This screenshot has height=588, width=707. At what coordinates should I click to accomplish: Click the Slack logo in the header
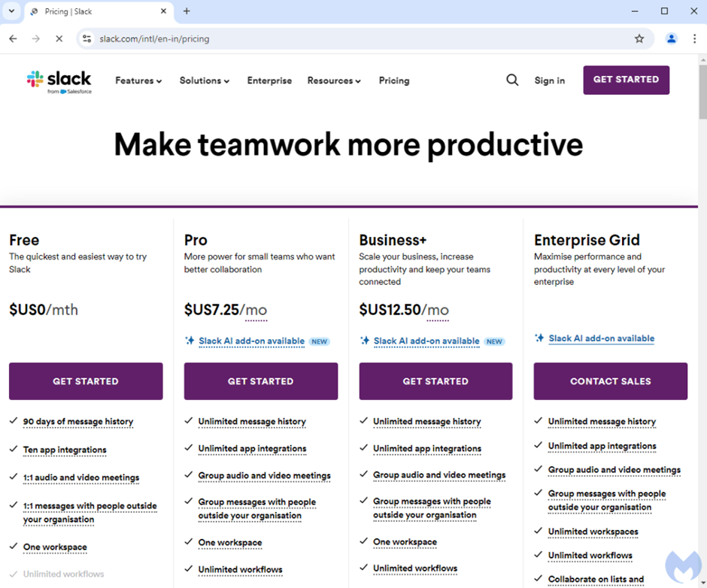(59, 82)
